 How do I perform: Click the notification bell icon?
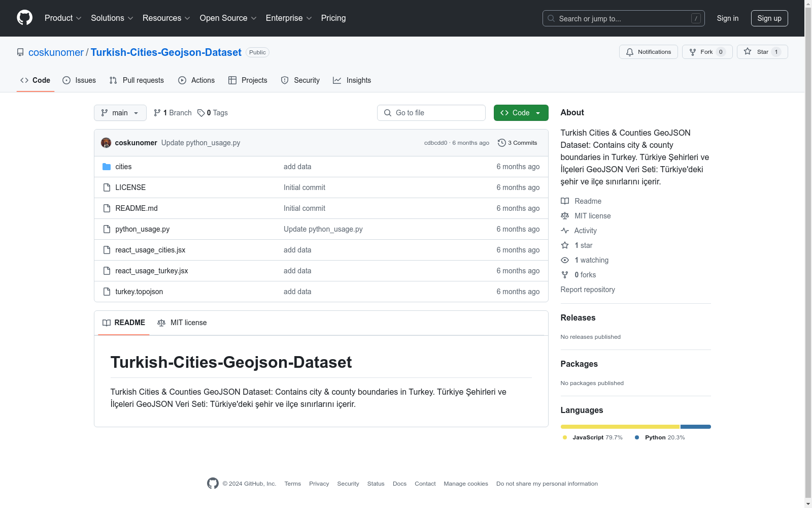[630, 52]
